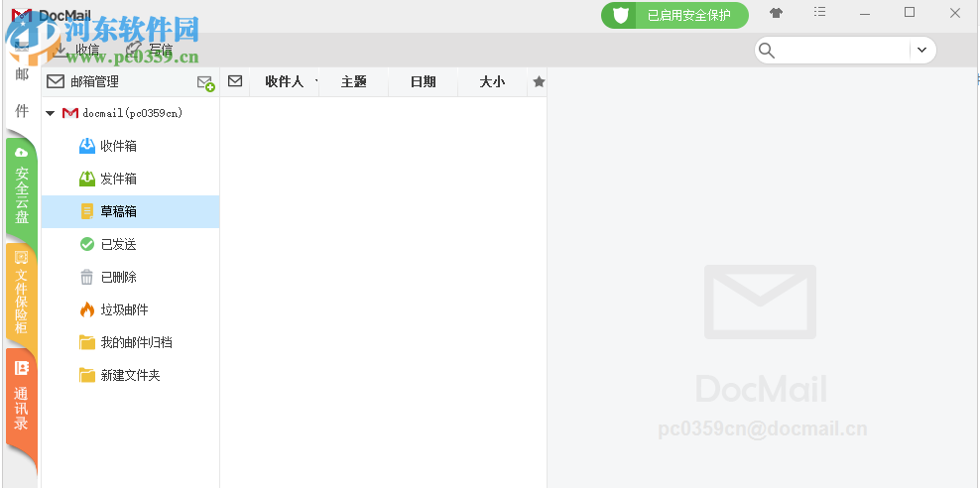Click the 邮箱管理 envelope icon
Viewport: 980px width, 488px height.
click(x=56, y=82)
